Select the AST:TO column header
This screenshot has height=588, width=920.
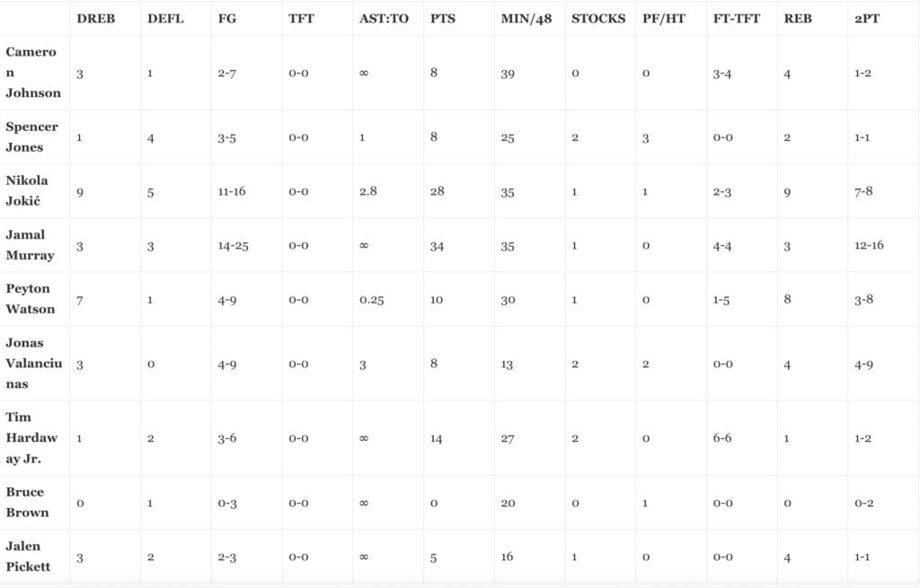[x=384, y=18]
